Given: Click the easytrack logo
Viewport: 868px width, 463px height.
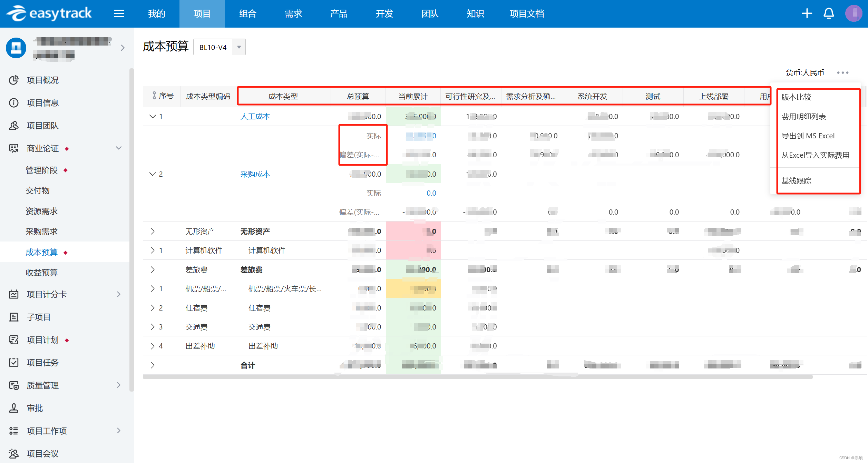Looking at the screenshot, I should click(x=49, y=13).
